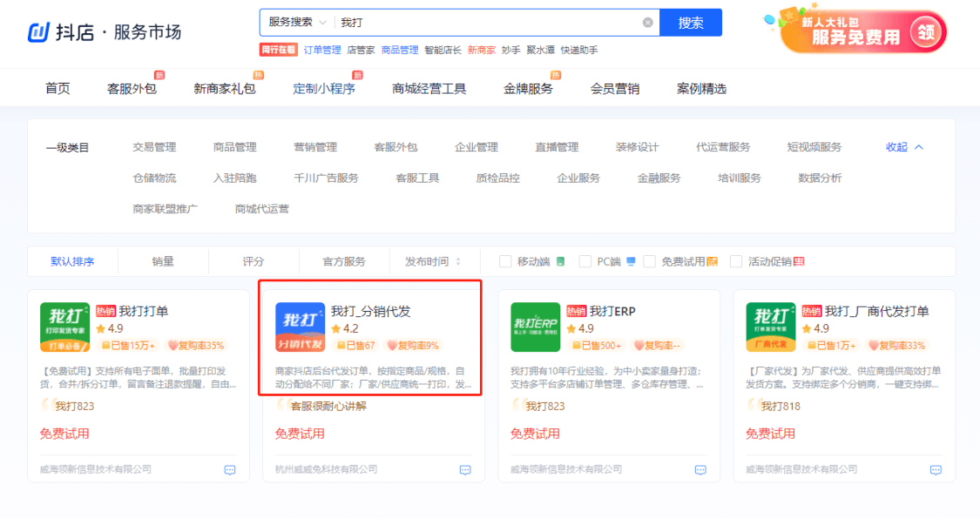
Task: Toggle 发布时间 sort arrows
Action: pyautogui.click(x=458, y=262)
